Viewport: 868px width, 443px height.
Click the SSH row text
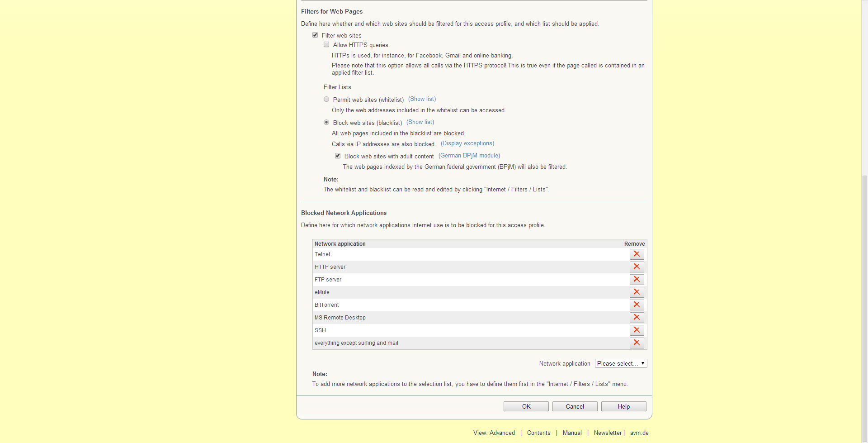(320, 330)
